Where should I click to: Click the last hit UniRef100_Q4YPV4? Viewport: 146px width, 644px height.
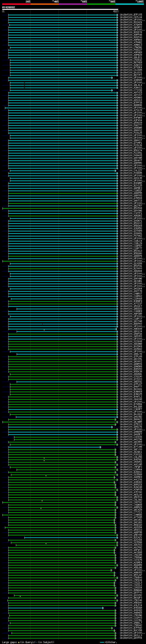coord(131,638)
